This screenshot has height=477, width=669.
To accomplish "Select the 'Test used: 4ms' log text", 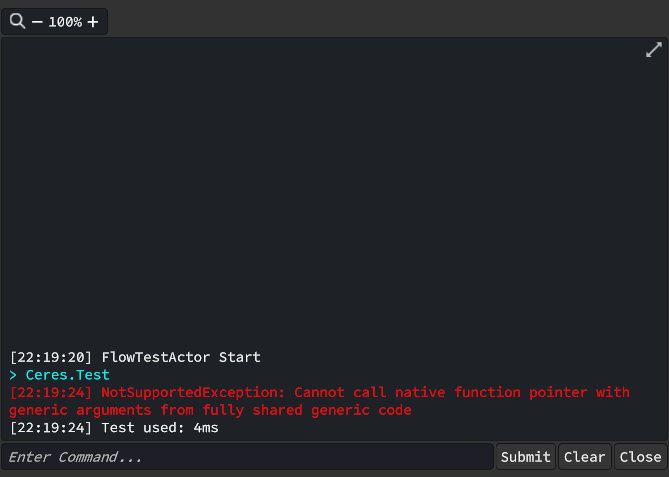I will click(160, 428).
